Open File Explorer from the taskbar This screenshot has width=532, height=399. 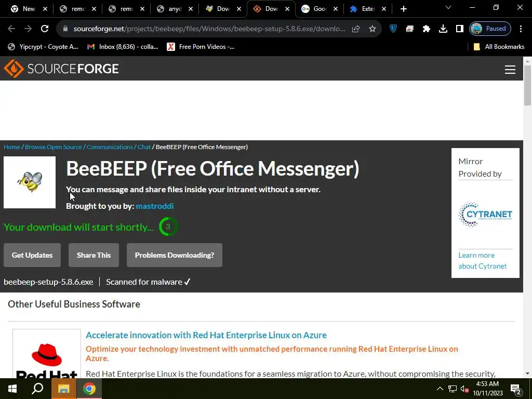(x=63, y=389)
